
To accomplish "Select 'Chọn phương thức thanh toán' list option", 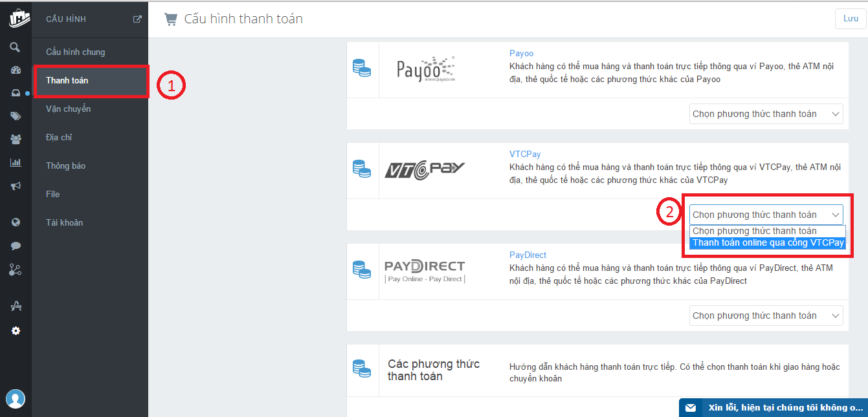I will (x=768, y=231).
